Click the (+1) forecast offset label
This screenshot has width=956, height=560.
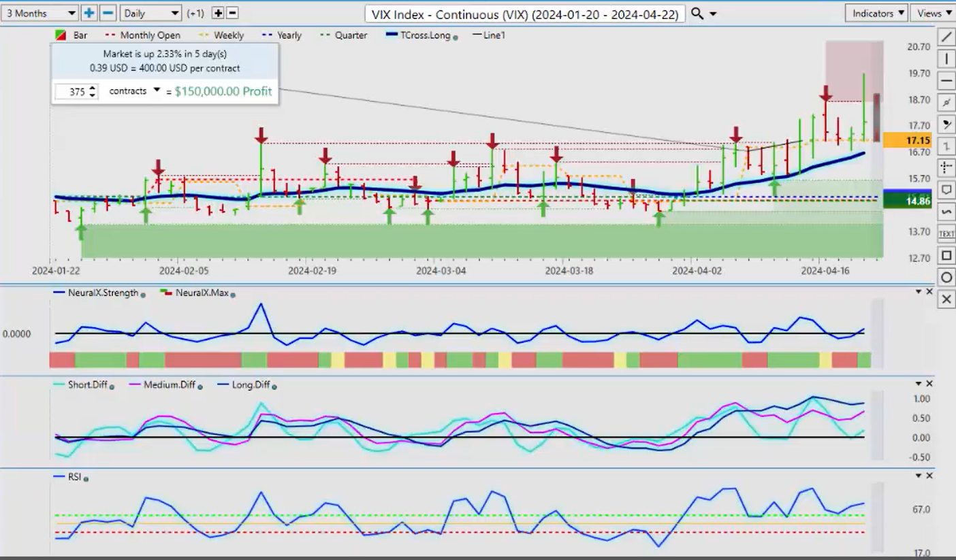tap(196, 14)
